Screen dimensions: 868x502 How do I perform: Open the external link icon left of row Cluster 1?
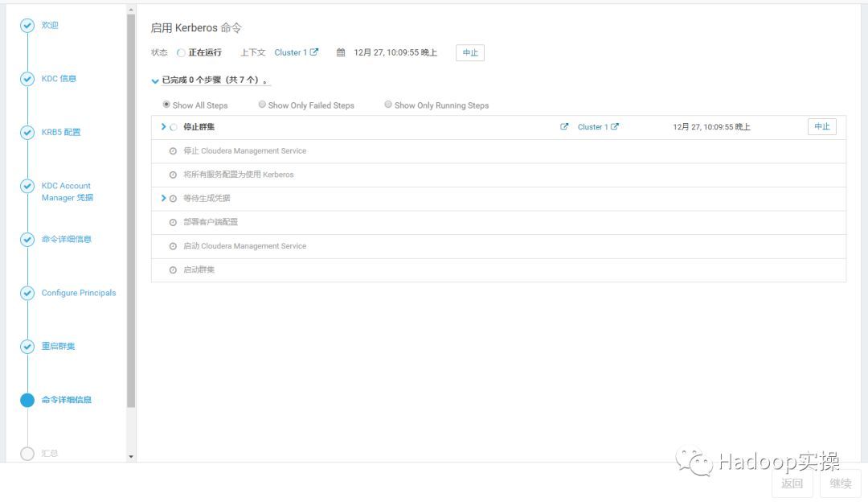(564, 127)
